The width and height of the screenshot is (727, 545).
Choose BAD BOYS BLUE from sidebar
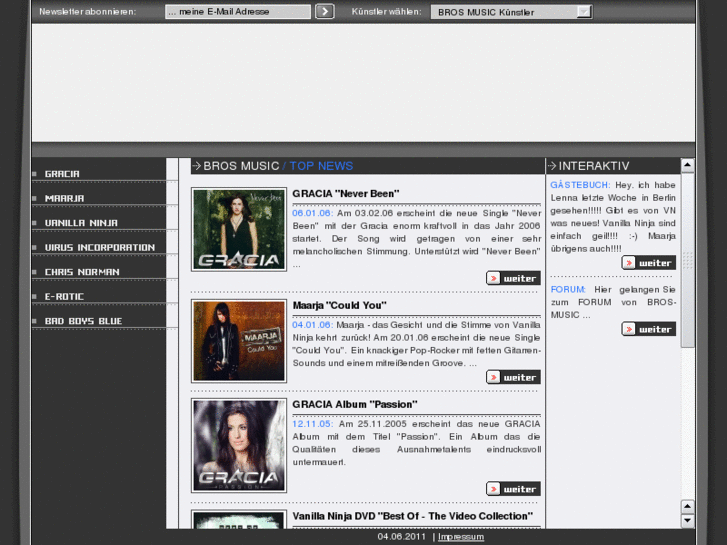tap(83, 321)
